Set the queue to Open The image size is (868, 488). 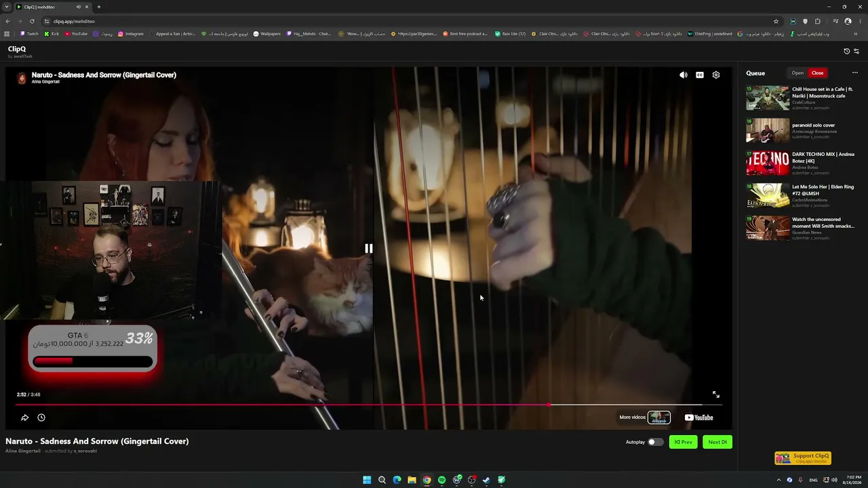click(797, 73)
